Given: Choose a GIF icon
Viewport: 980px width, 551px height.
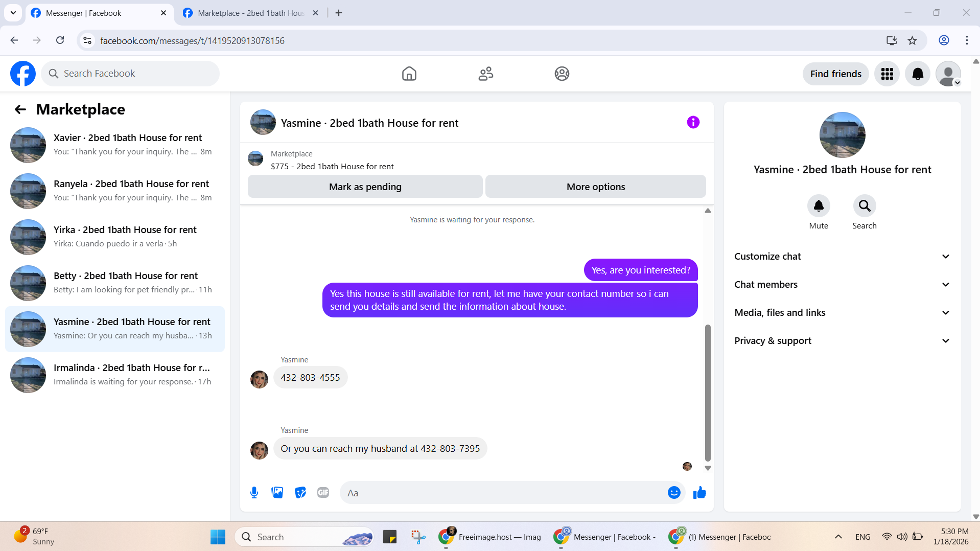Looking at the screenshot, I should (323, 493).
